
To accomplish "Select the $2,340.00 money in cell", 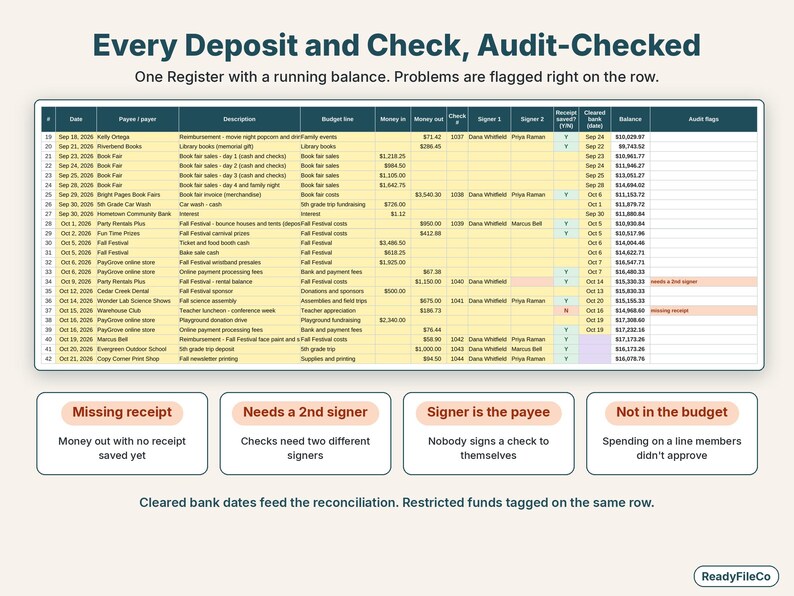I will [x=393, y=320].
